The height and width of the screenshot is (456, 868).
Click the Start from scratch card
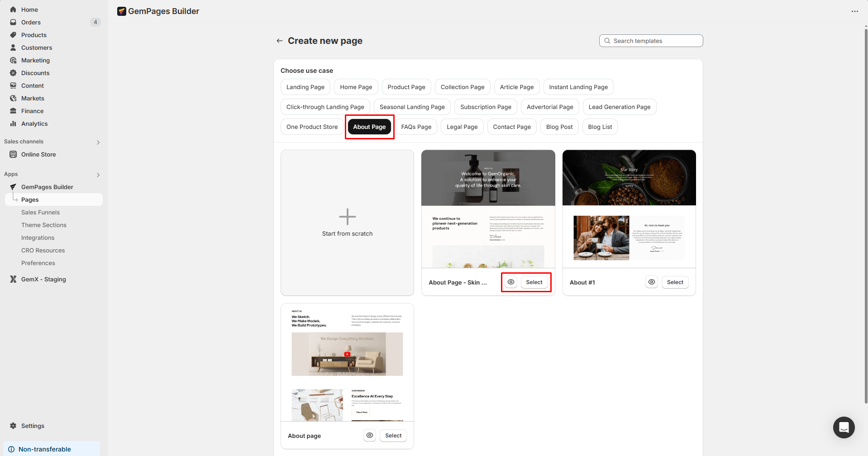pos(347,223)
